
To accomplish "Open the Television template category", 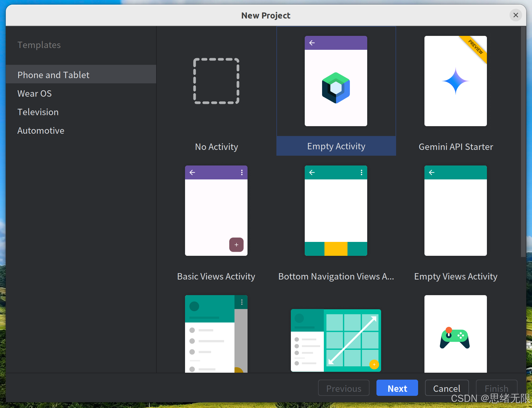I will click(38, 112).
